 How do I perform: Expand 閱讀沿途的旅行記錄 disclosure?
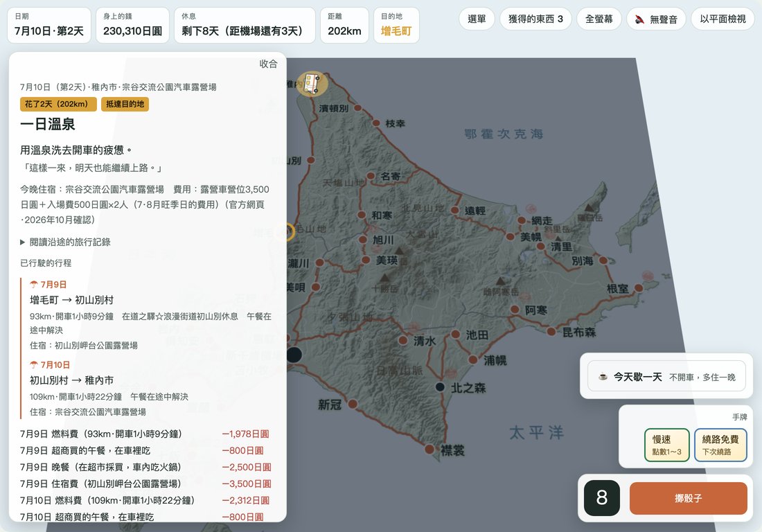(65, 242)
